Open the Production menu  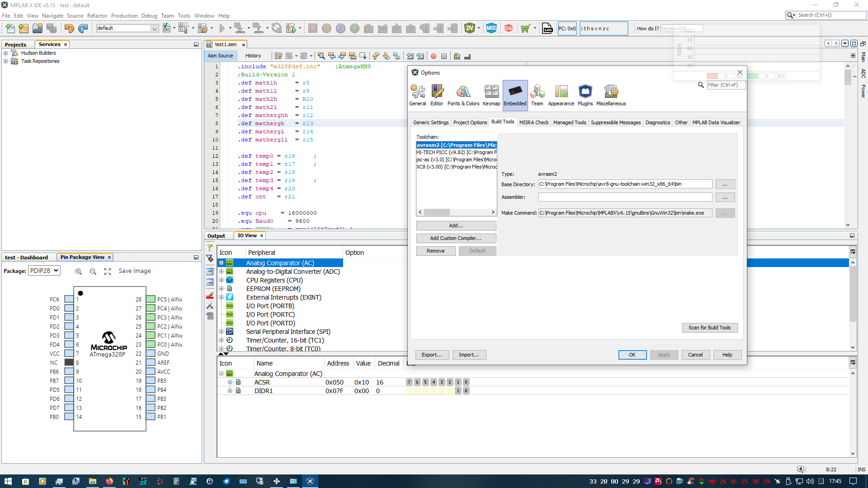click(x=124, y=15)
